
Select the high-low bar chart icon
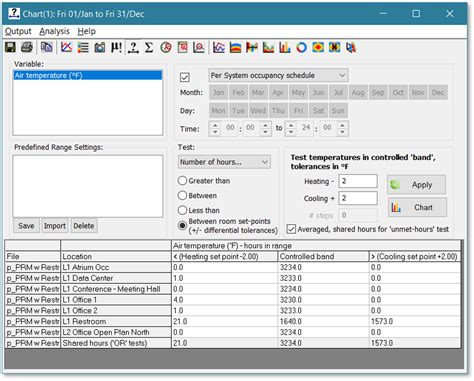tap(252, 47)
